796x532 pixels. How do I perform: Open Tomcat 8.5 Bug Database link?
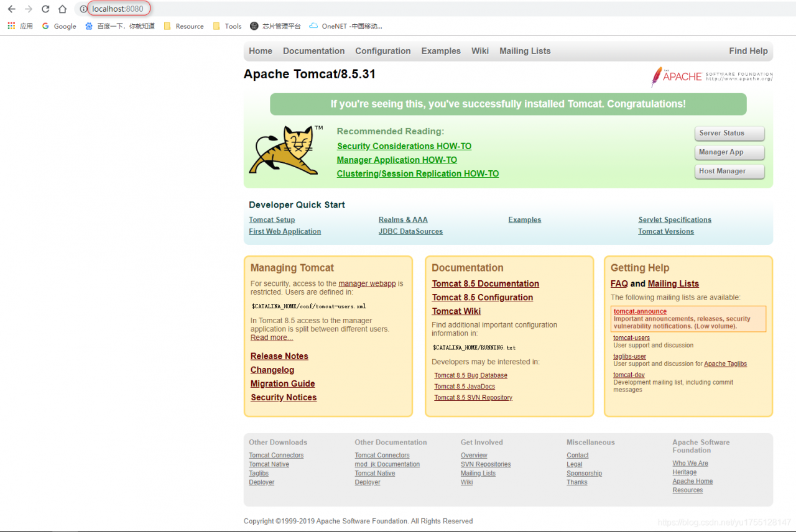click(471, 375)
